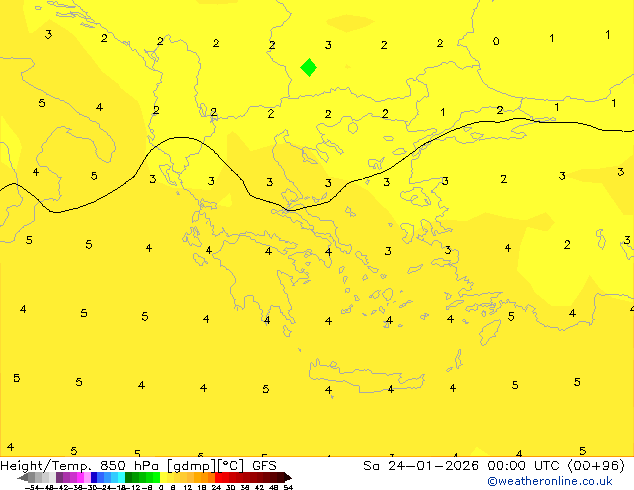Image resolution: width=634 pixels, height=490 pixels.
Task: Click the 0 temperature value on the map
Action: pos(496,41)
